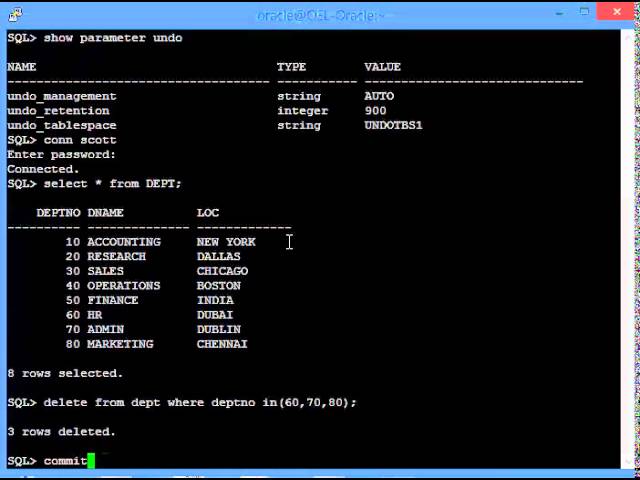Image resolution: width=640 pixels, height=480 pixels.
Task: Click the 'commit' text at the prompt
Action: 65,461
